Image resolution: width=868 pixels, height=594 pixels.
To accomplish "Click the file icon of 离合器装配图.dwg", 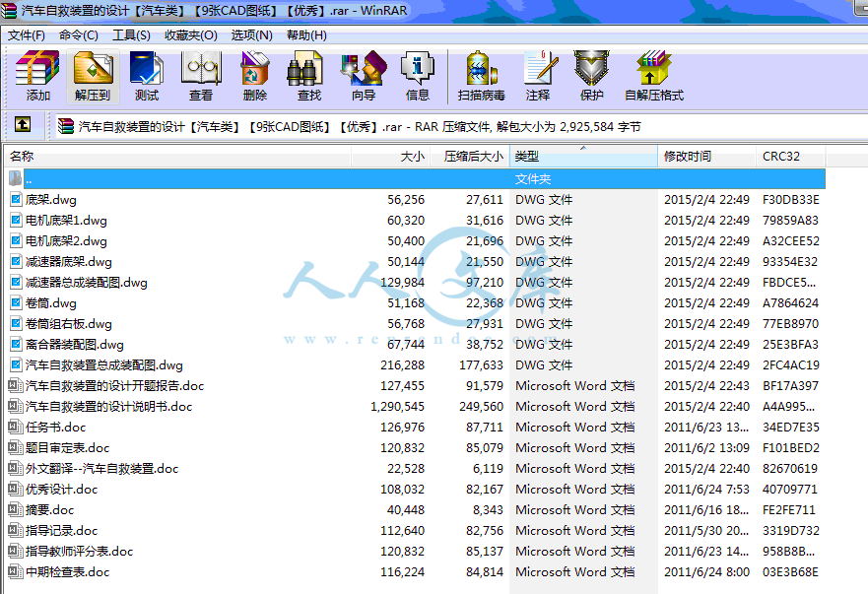I will [16, 345].
